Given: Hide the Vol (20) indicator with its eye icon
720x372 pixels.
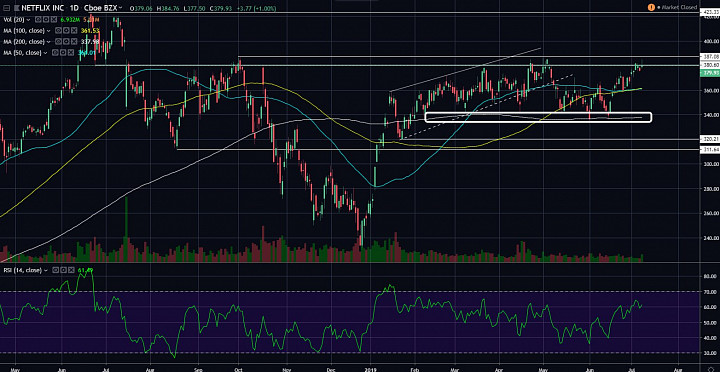Looking at the screenshot, I should click(x=38, y=19).
